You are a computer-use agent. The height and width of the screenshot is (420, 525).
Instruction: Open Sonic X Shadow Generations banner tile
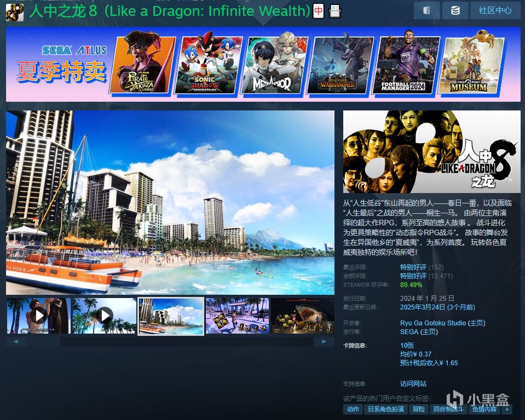click(209, 64)
